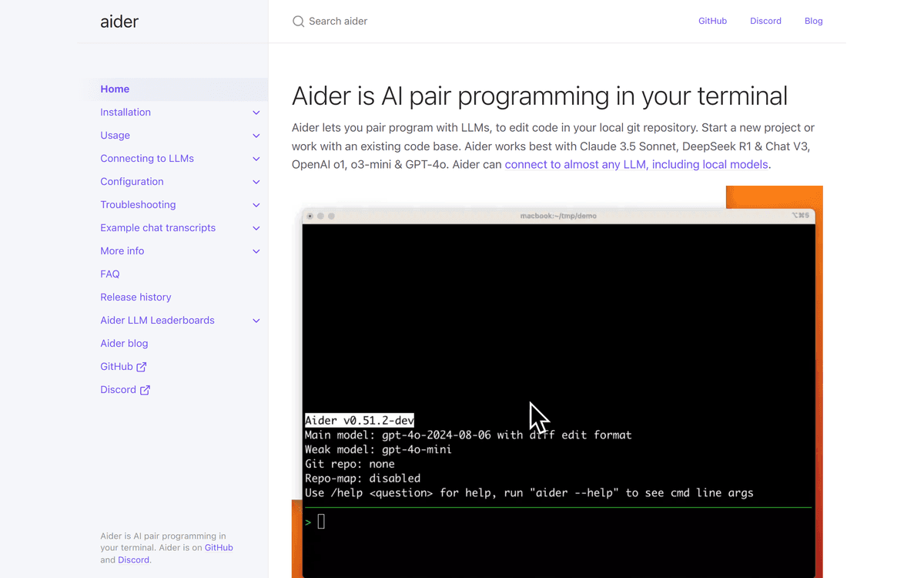Open the Blog link in top navigation
924x578 pixels.
[x=813, y=22]
